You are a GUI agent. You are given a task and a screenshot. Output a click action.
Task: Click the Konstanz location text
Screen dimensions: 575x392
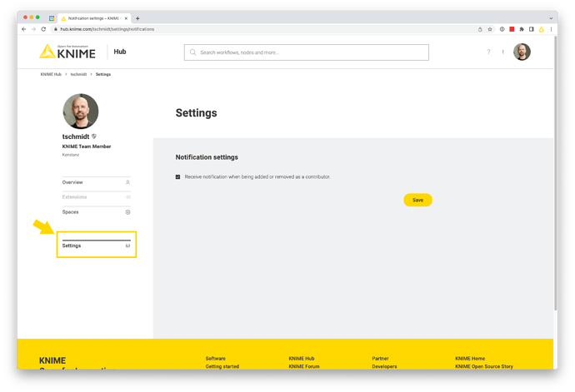[70, 155]
